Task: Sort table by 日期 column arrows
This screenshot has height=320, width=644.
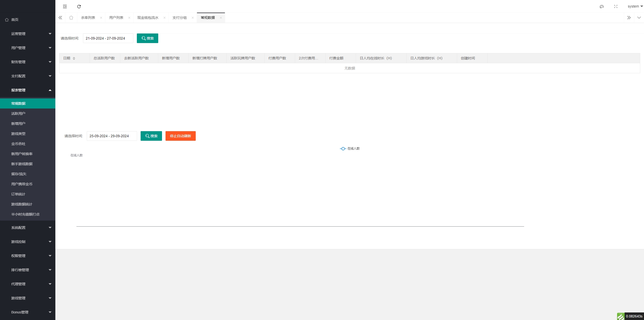Action: pyautogui.click(x=74, y=58)
